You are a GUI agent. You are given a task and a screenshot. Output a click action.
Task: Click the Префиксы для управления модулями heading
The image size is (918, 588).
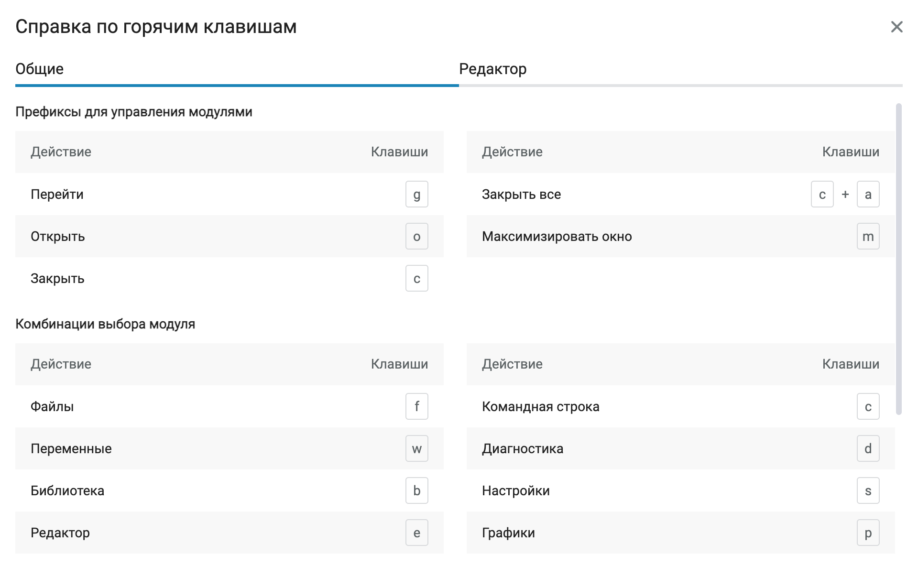(134, 112)
